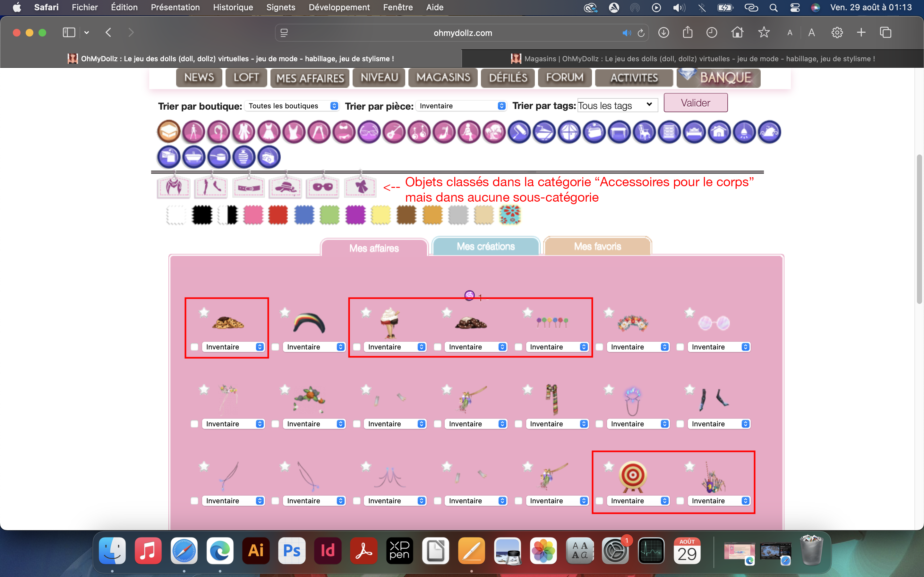Open the bathtub category icon
The width and height of the screenshot is (924, 577).
[193, 157]
